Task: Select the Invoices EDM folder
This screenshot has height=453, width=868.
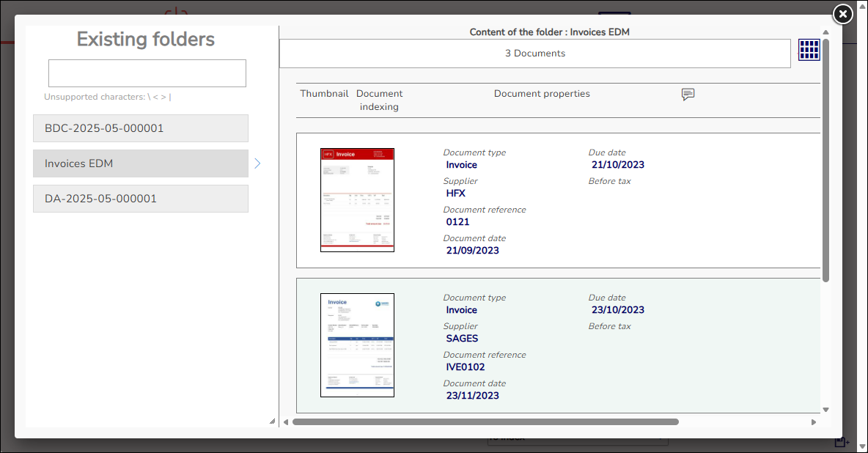Action: pos(141,163)
